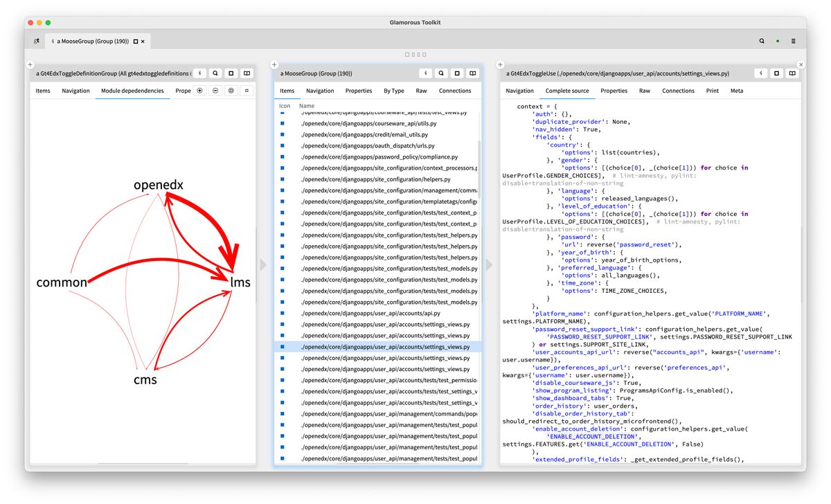Click the zoom out minus icon

pos(215,91)
